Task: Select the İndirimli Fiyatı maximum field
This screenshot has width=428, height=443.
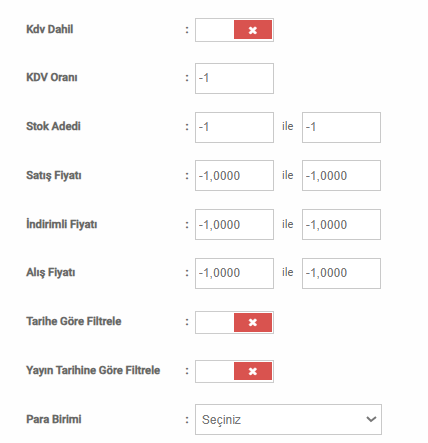Action: (x=341, y=224)
